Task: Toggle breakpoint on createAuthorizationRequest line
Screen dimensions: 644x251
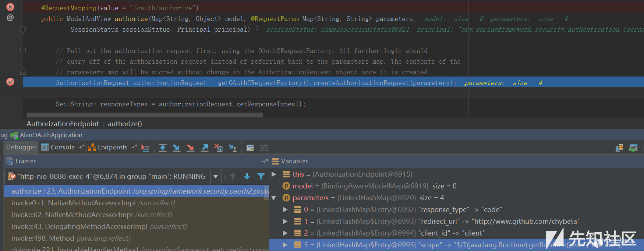Action: [x=10, y=82]
